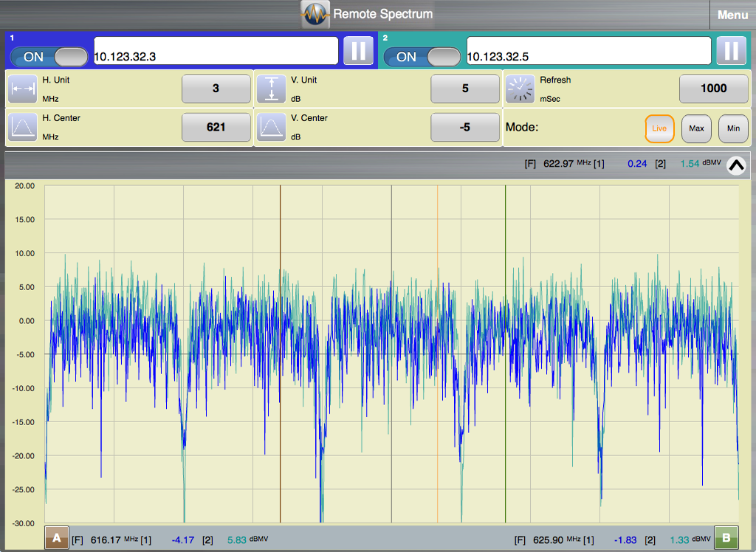
Task: Select Live mode
Action: (x=659, y=128)
